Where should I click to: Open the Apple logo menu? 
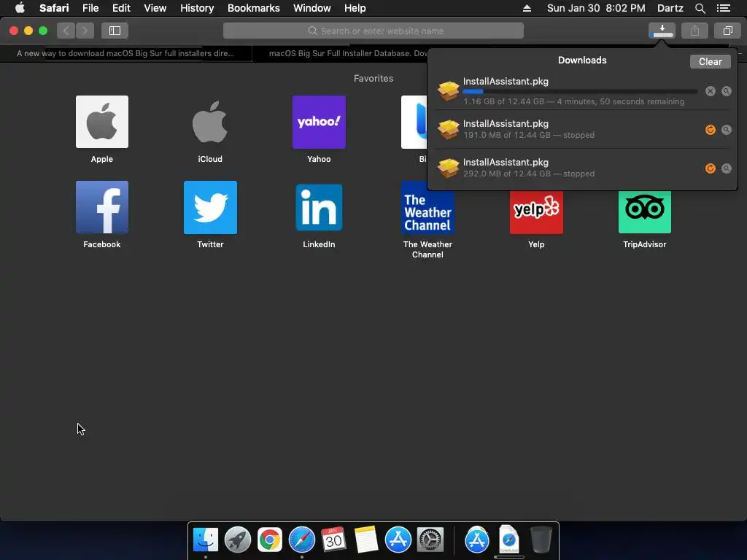[x=20, y=8]
